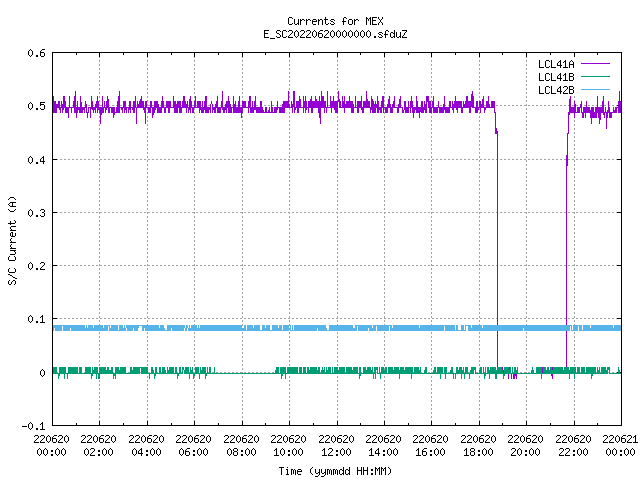640x480 pixels.
Task: Click the x-axis tick "220620 18:00"
Action: click(x=478, y=446)
